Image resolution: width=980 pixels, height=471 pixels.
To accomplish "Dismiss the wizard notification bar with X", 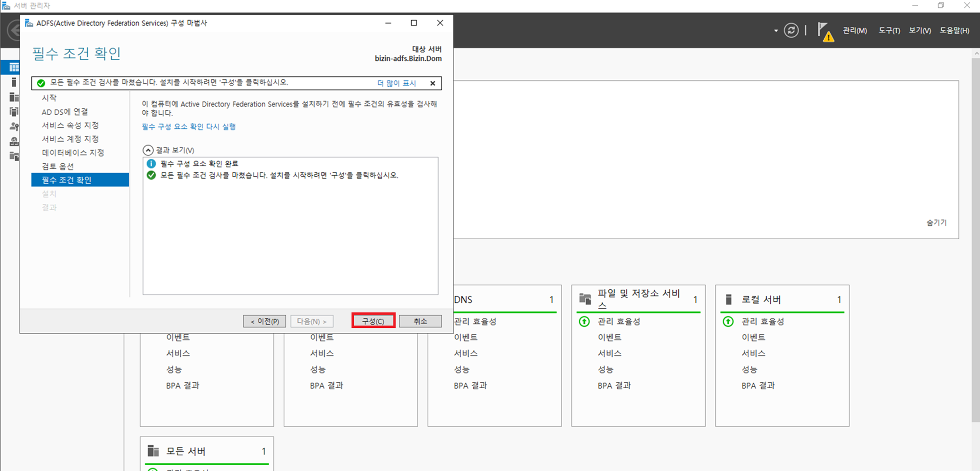I will (433, 83).
